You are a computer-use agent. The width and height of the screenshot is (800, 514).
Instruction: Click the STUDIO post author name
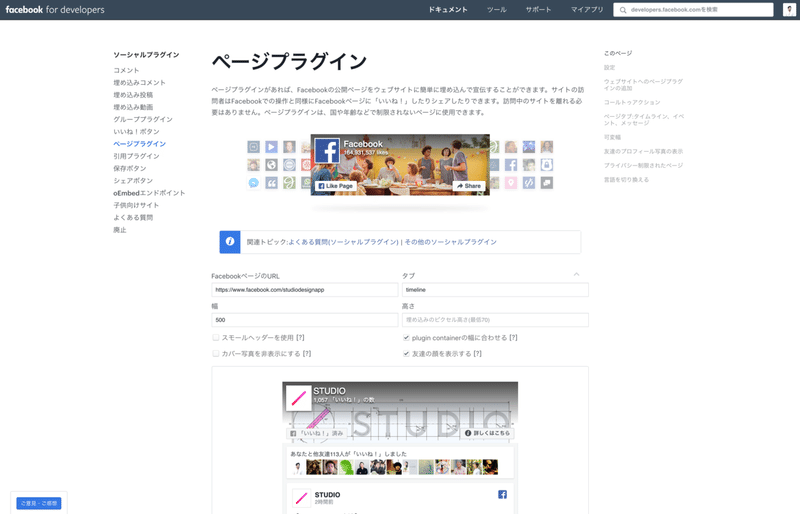(x=327, y=495)
